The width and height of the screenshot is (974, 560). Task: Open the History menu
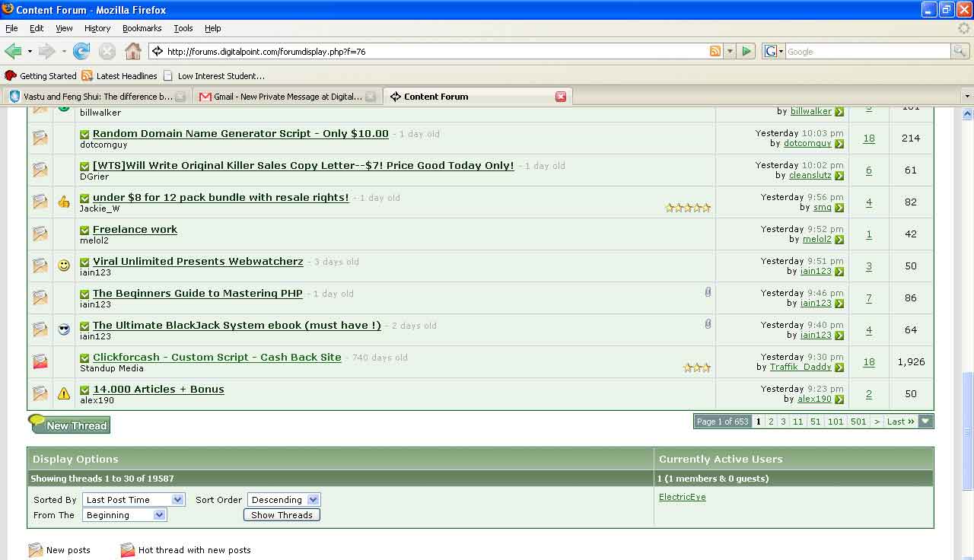pyautogui.click(x=97, y=28)
